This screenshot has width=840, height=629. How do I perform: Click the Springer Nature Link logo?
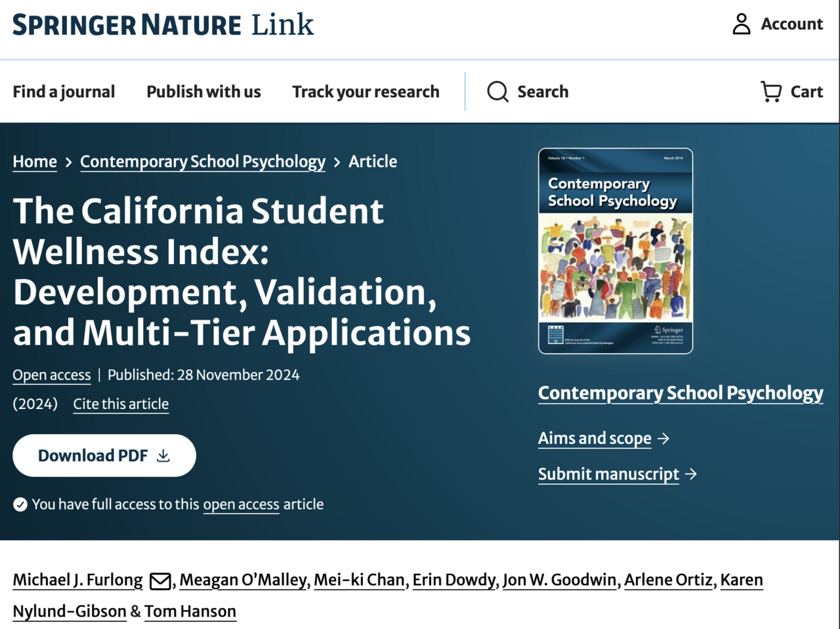[x=162, y=25]
